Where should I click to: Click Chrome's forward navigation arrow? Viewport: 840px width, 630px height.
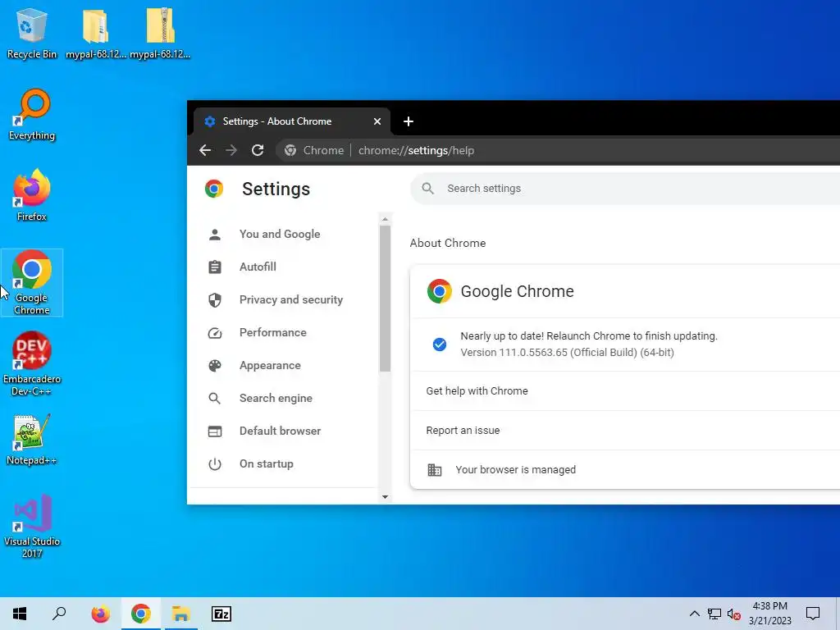(x=231, y=151)
